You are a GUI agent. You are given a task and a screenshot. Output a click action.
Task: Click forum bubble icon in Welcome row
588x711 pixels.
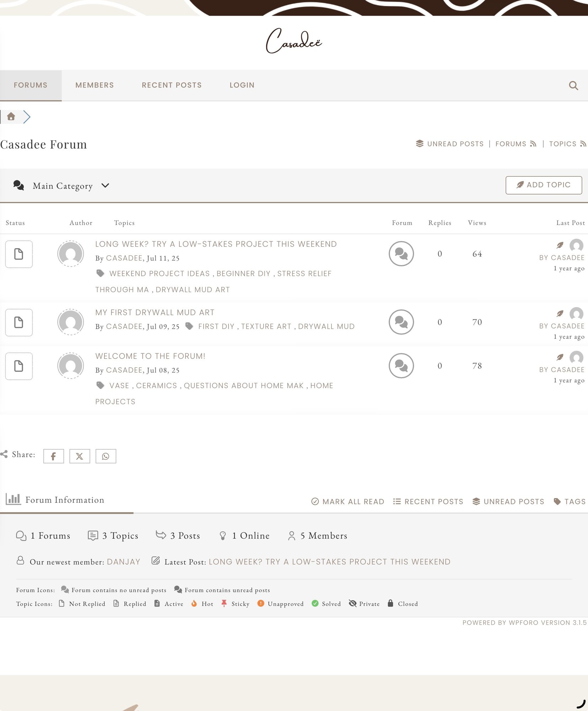pos(401,366)
